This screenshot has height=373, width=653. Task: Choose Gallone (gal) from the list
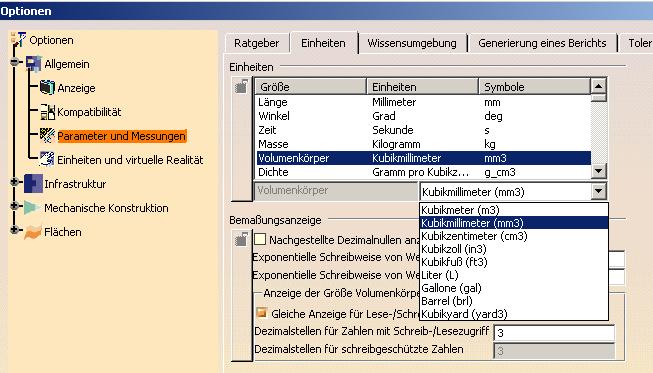pos(514,288)
